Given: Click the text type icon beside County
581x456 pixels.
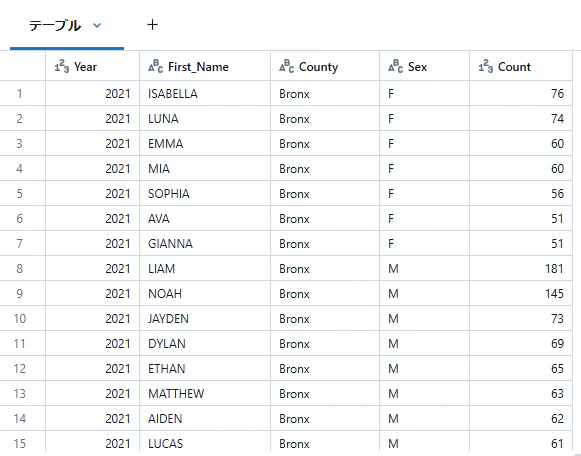Looking at the screenshot, I should (x=286, y=67).
